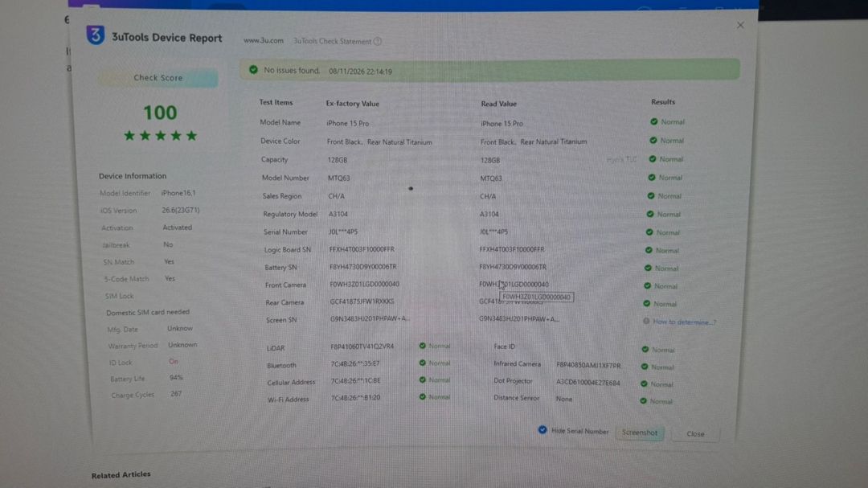This screenshot has height=488, width=868.
Task: Click the info icon beside How to determine
Action: point(646,322)
